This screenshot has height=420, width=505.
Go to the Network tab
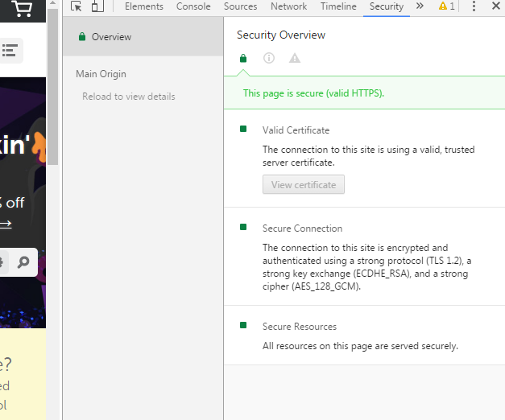(x=288, y=6)
